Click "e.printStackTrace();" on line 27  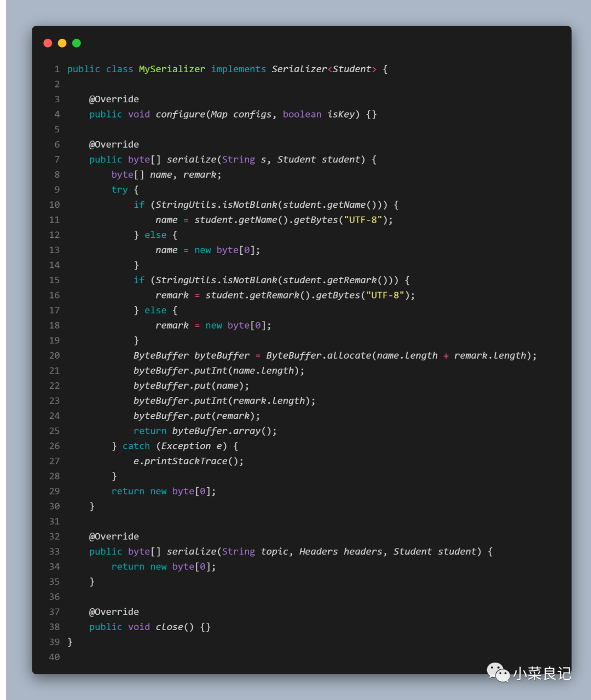[189, 461]
